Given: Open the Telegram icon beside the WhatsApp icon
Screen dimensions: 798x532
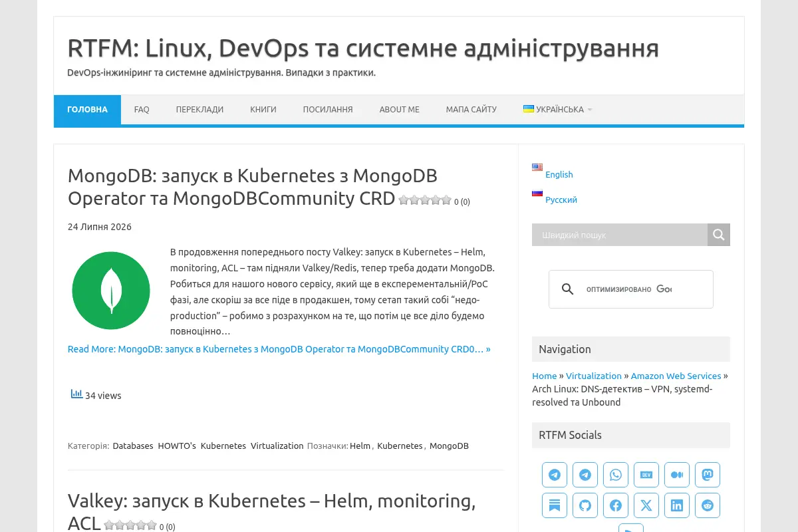Looking at the screenshot, I should (585, 475).
